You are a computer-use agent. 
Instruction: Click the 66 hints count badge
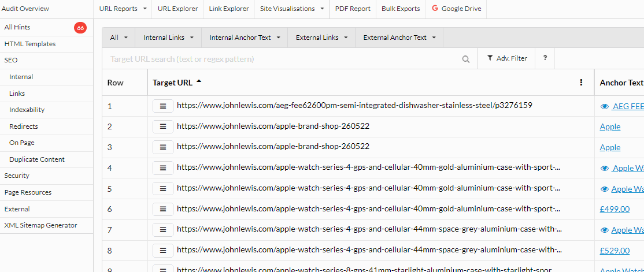(x=80, y=28)
